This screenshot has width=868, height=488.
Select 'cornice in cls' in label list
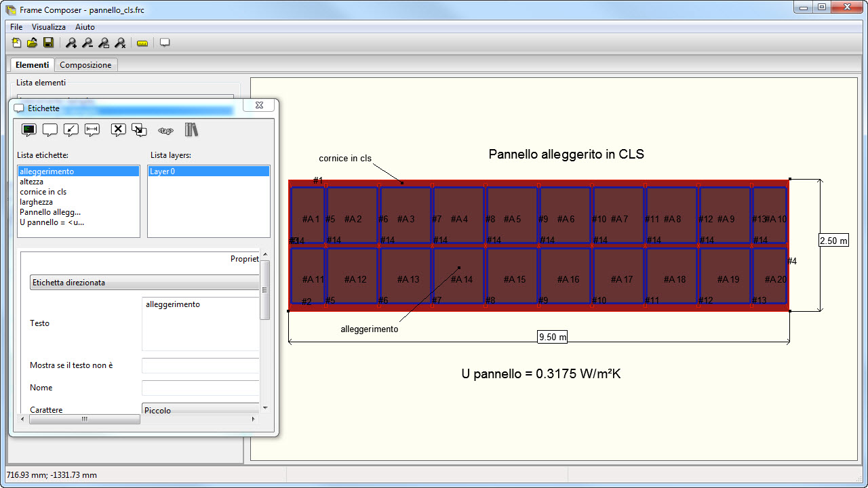(x=43, y=192)
